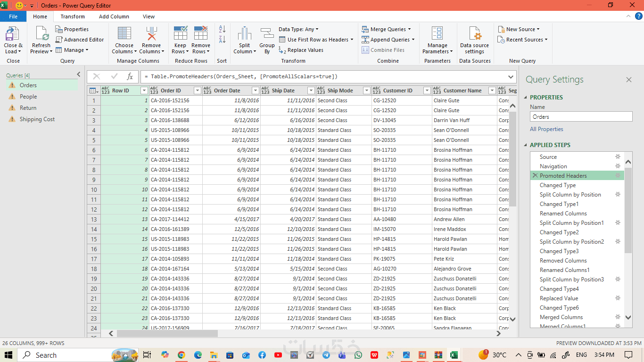Open the Order Date column filter dropdown
Image resolution: width=644 pixels, height=362 pixels.
(256, 90)
